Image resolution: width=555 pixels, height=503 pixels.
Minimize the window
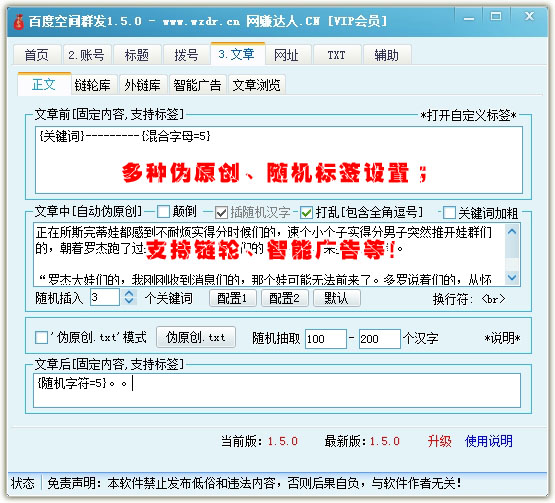[469, 18]
